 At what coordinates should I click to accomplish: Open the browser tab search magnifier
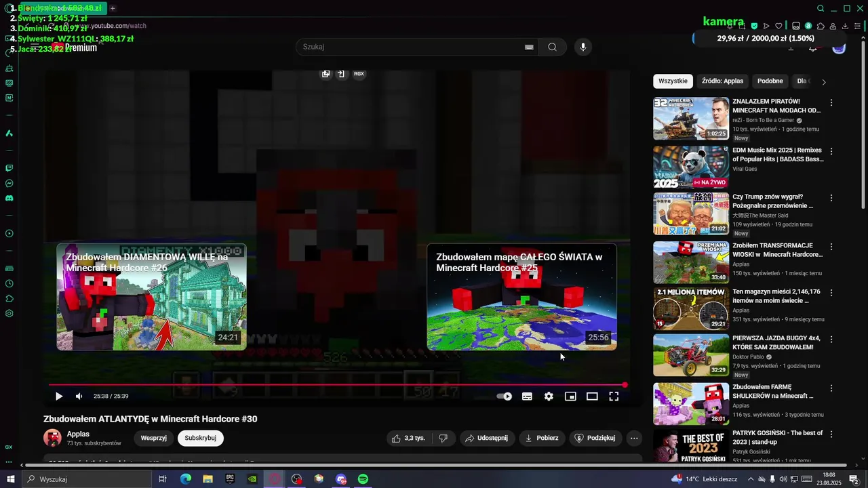(821, 9)
